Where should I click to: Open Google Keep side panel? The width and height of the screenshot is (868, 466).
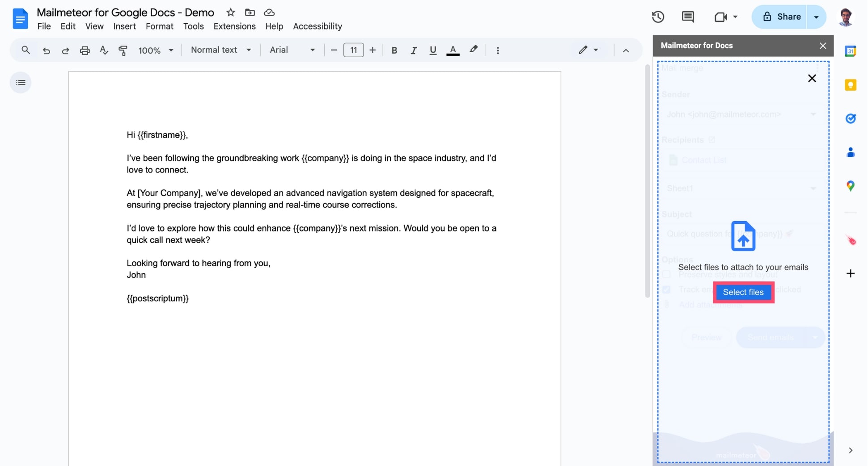click(x=850, y=85)
